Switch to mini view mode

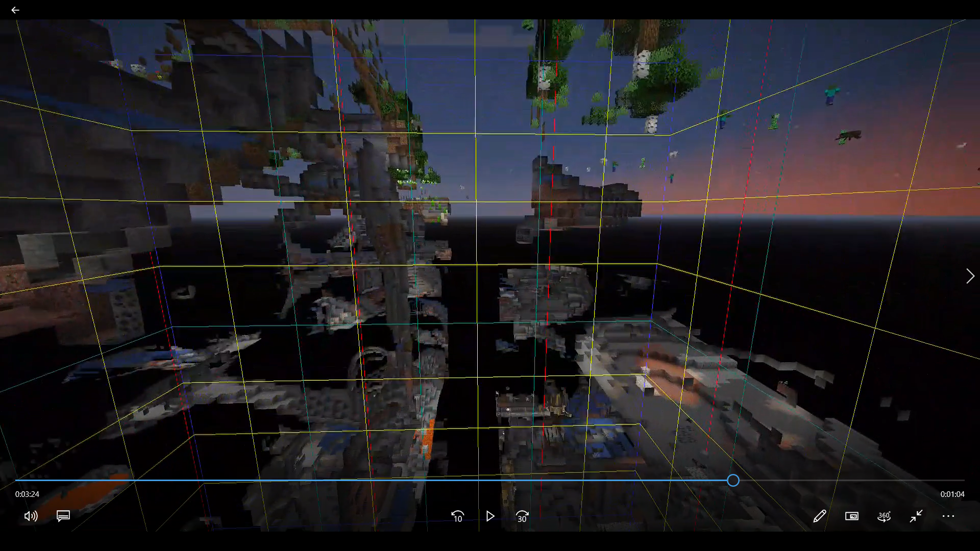(x=852, y=516)
